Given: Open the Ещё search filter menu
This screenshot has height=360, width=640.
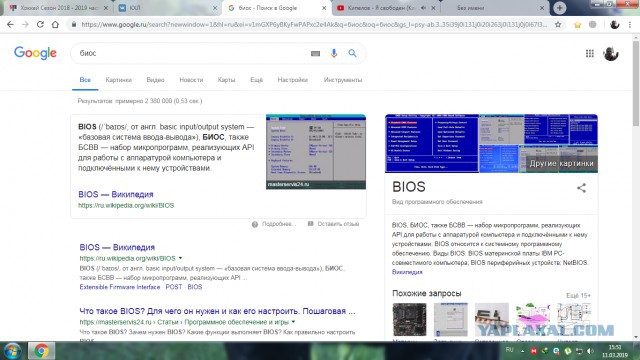Looking at the screenshot, I should click(256, 80).
